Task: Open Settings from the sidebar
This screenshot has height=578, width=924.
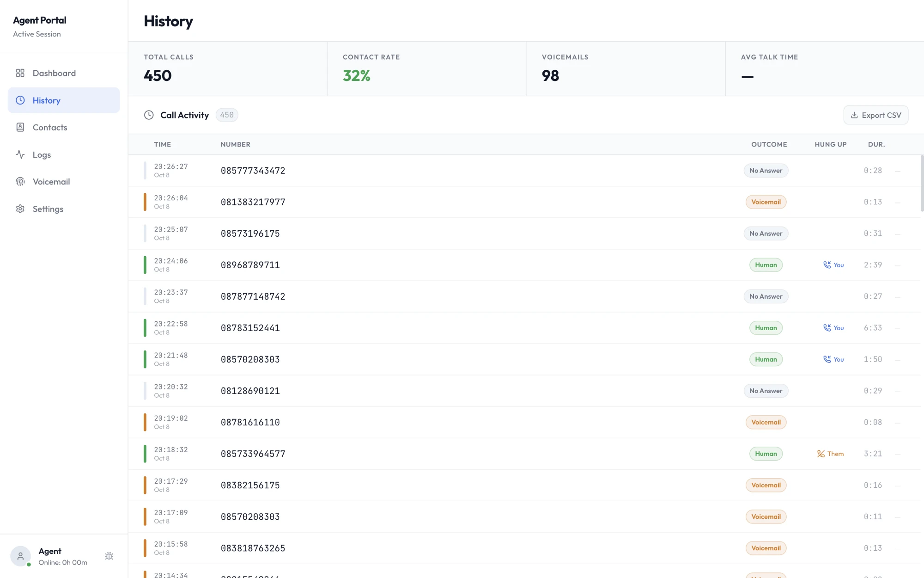Action: click(64, 209)
